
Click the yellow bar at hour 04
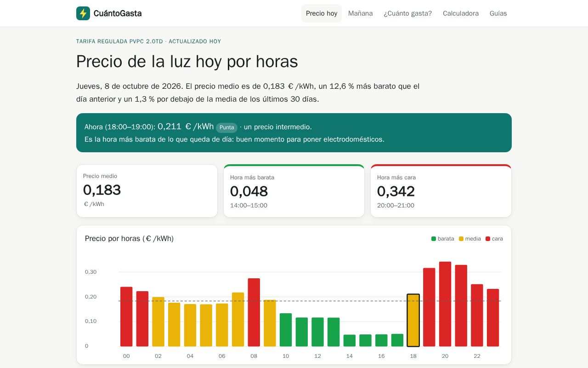click(x=190, y=325)
